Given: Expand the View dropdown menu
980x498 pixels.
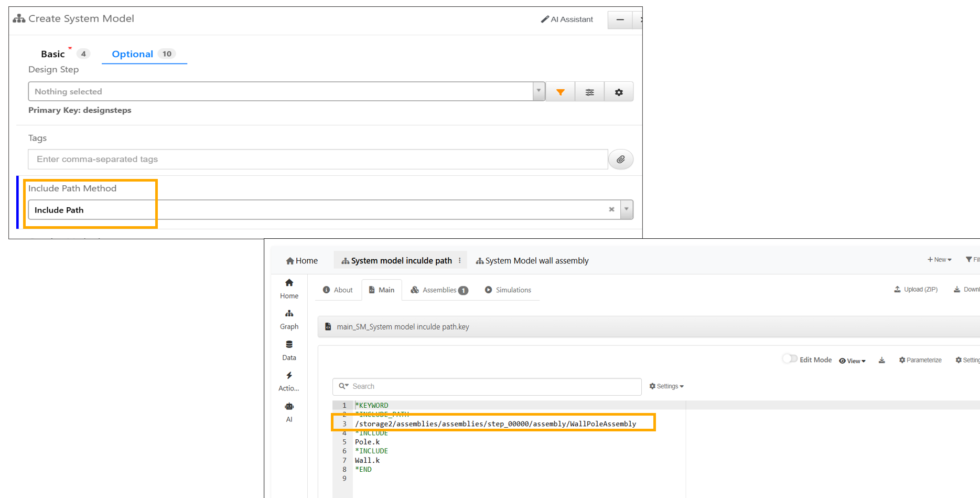Looking at the screenshot, I should click(853, 361).
